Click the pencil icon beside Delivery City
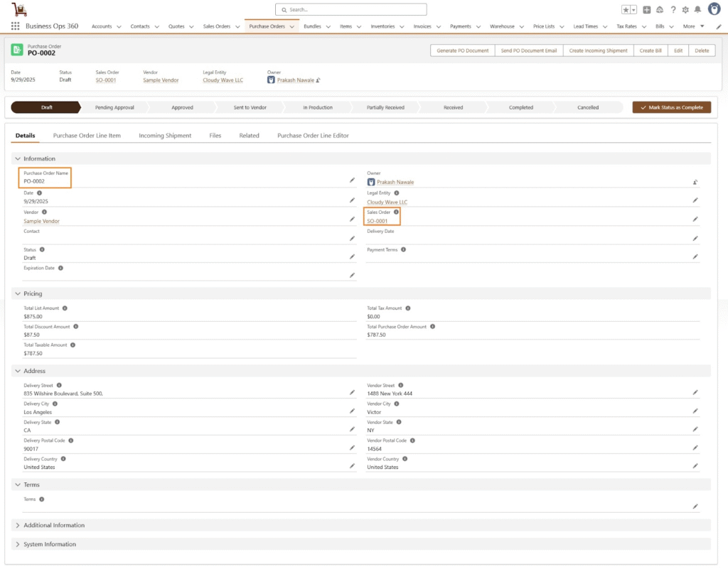The image size is (728, 569). coord(351,411)
